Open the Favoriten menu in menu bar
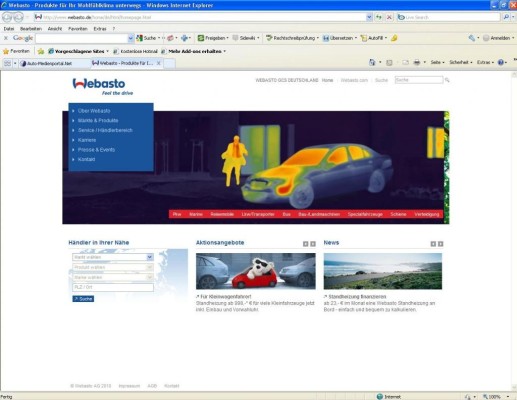 78,29
